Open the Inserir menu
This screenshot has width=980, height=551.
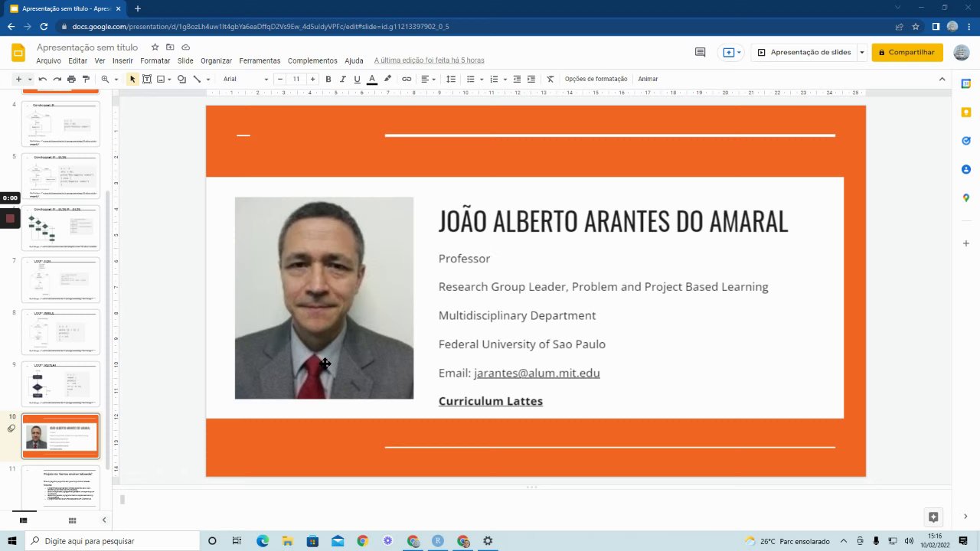pyautogui.click(x=122, y=60)
